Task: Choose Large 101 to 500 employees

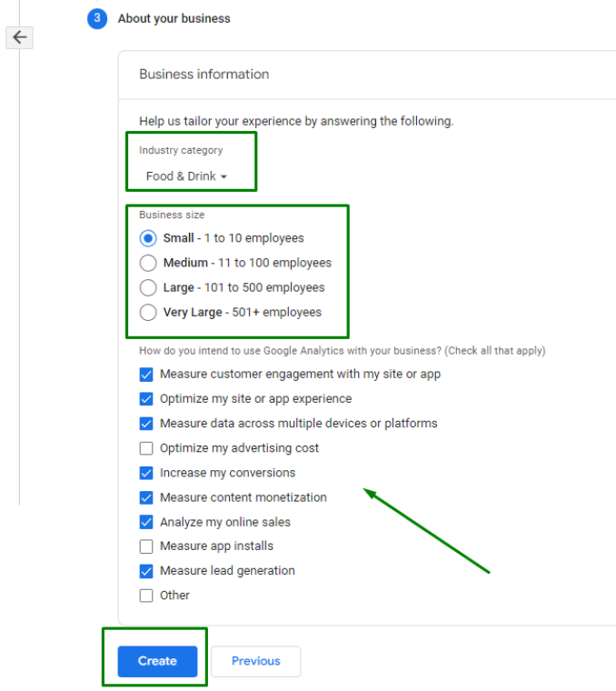Action: (x=148, y=288)
